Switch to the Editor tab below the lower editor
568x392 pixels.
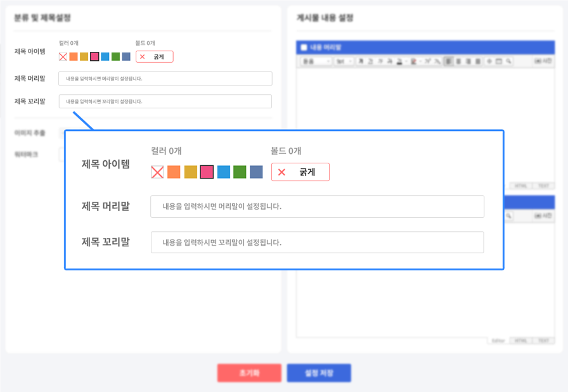click(498, 341)
